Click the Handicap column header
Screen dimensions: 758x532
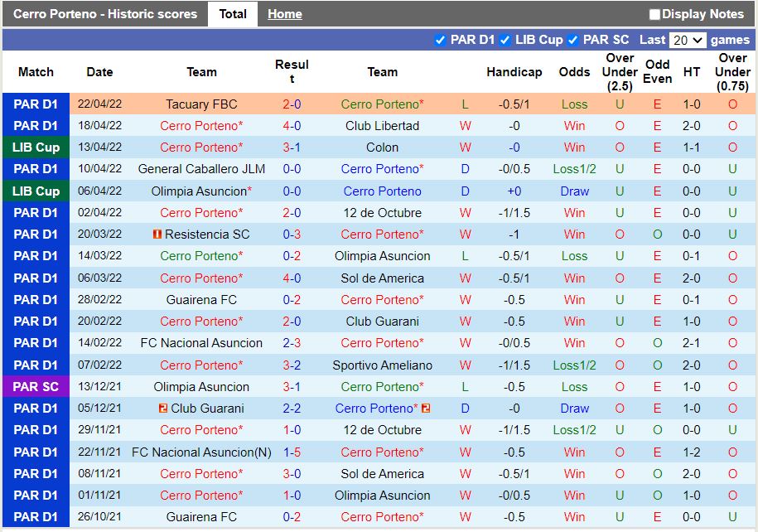pos(514,71)
